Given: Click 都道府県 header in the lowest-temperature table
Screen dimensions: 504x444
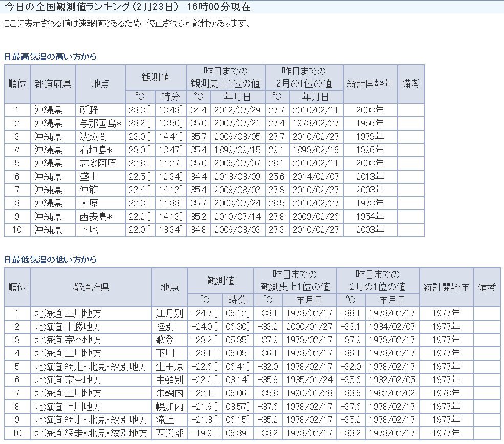Looking at the screenshot, I should 91,287.
